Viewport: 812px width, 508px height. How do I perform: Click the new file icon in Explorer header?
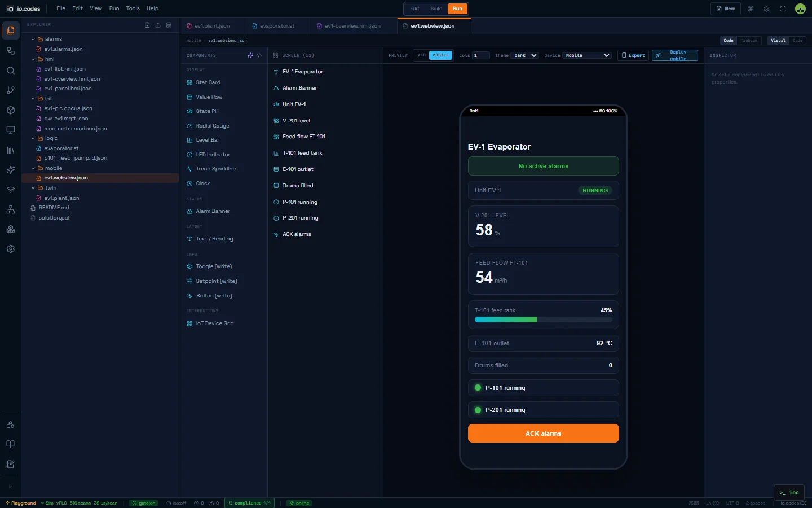pos(147,25)
